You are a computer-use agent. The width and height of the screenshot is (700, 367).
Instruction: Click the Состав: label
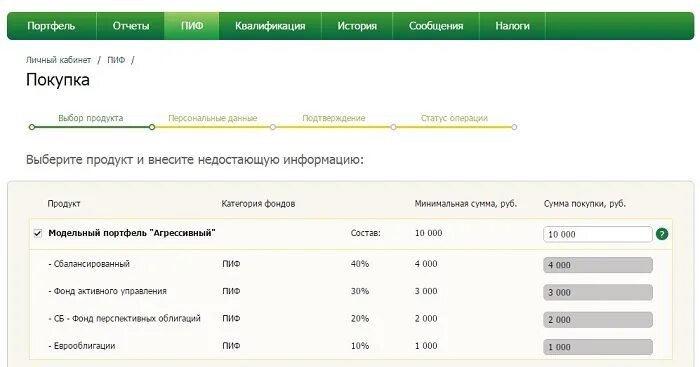tap(366, 233)
